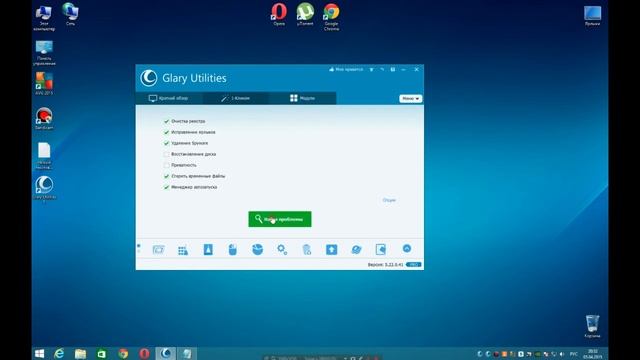Image resolution: width=640 pixels, height=360 pixels.
Task: Switch to the 1-Кликом tab
Action: coord(236,98)
